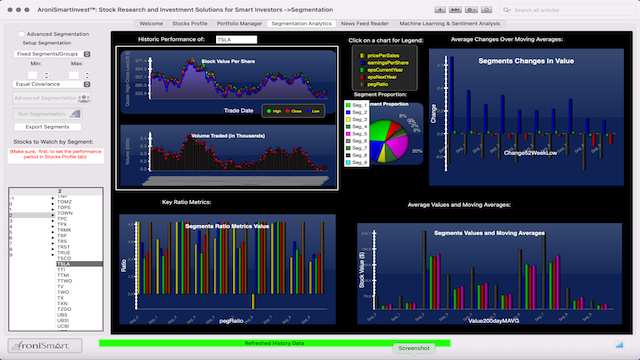Click the Export Segments button
Screen dimensions: 640x360
tap(47, 127)
